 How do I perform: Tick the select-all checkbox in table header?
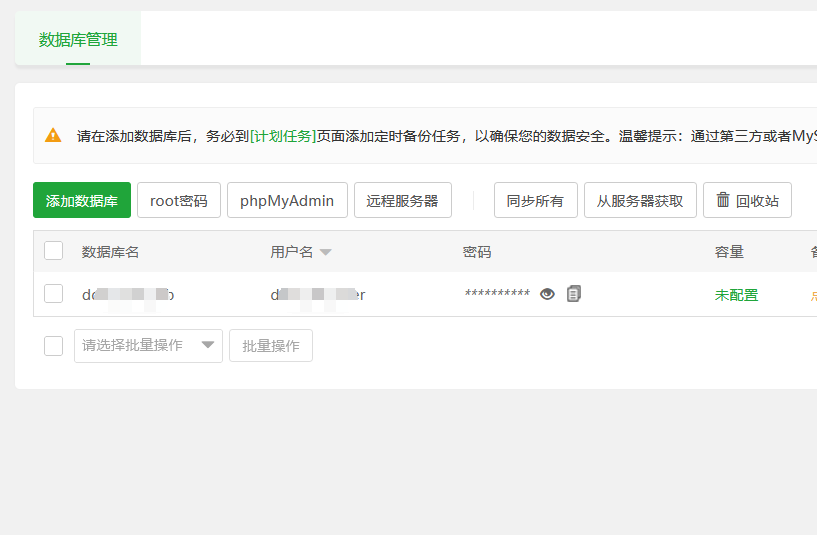[x=54, y=251]
